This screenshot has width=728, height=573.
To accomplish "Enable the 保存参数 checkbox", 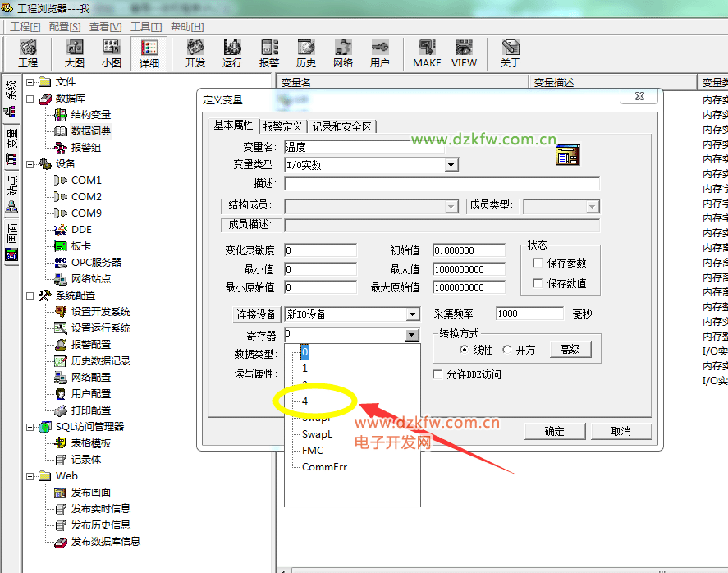I will (538, 264).
